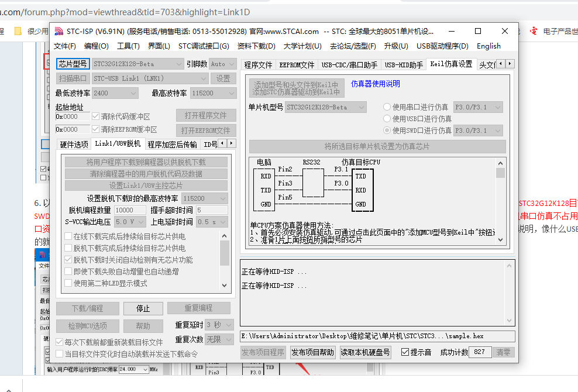578x392 pixels.
Task: Open 工具(T) menu
Action: pyautogui.click(x=128, y=46)
